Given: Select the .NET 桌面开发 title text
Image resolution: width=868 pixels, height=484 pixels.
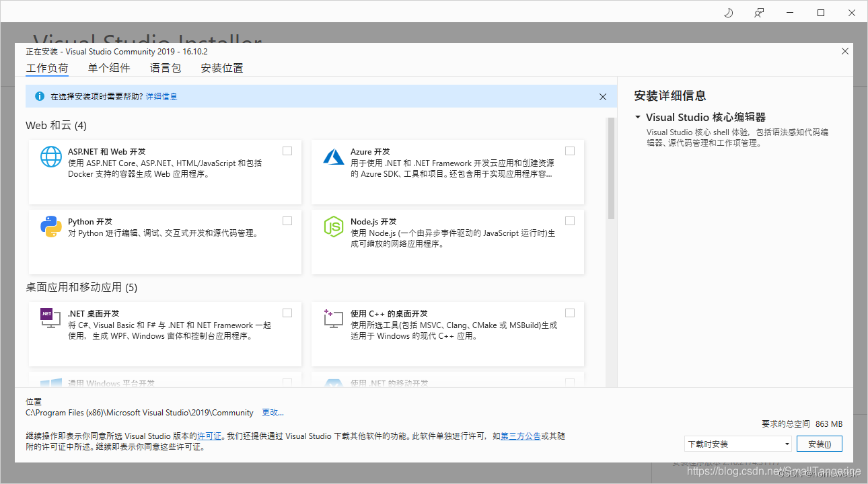Looking at the screenshot, I should pyautogui.click(x=94, y=314).
